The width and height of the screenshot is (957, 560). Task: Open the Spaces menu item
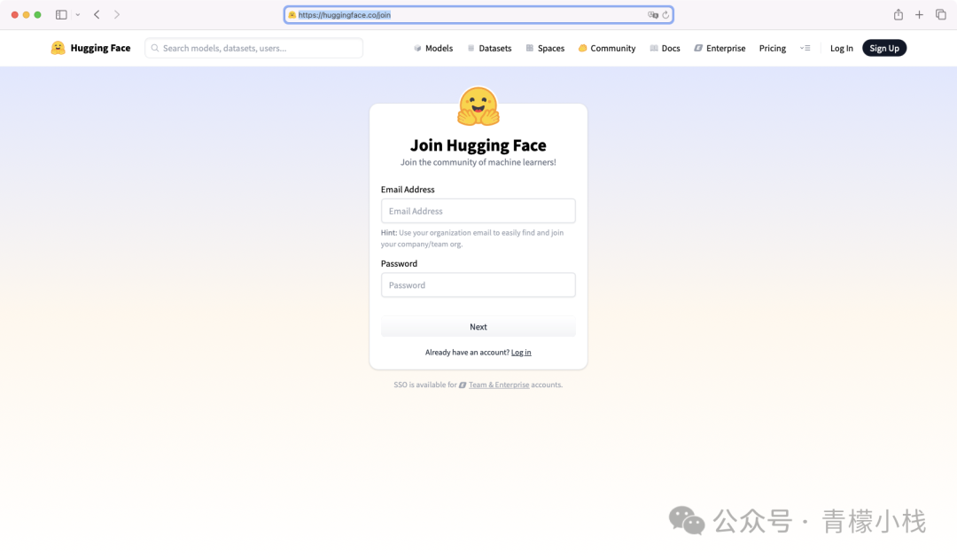pyautogui.click(x=545, y=48)
